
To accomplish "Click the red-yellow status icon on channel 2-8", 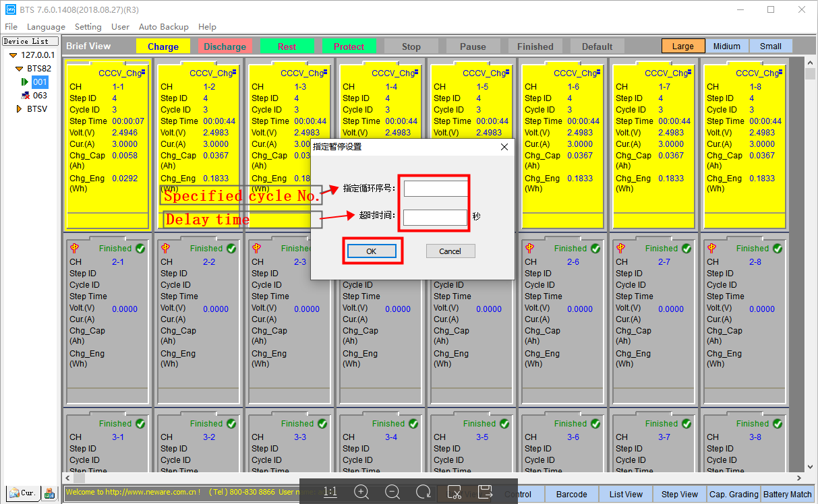I will click(x=712, y=249).
